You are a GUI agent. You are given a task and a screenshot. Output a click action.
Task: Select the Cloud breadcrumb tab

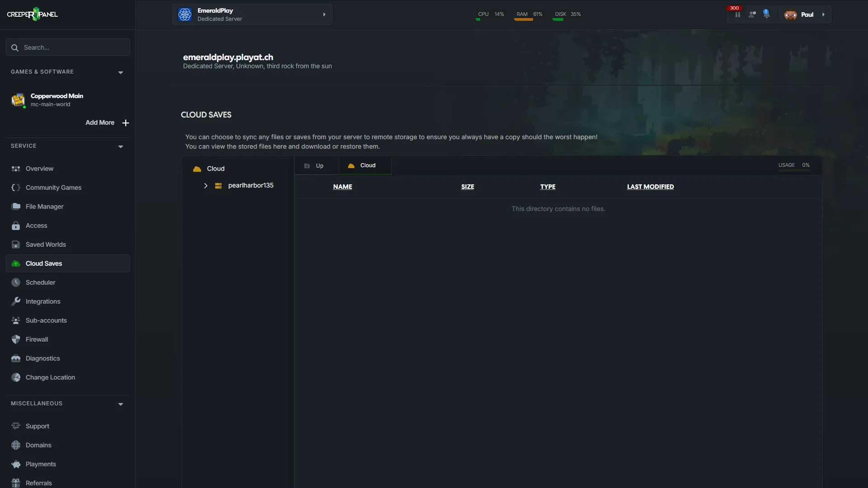pyautogui.click(x=365, y=165)
